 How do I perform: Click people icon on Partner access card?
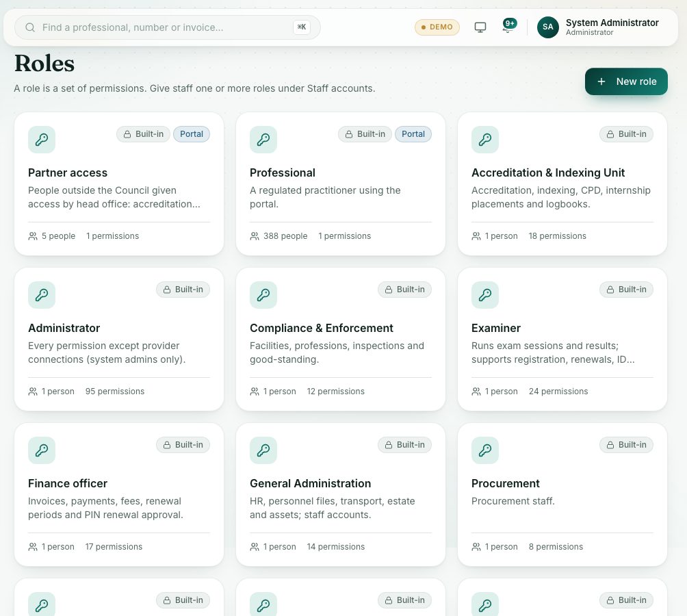[33, 236]
